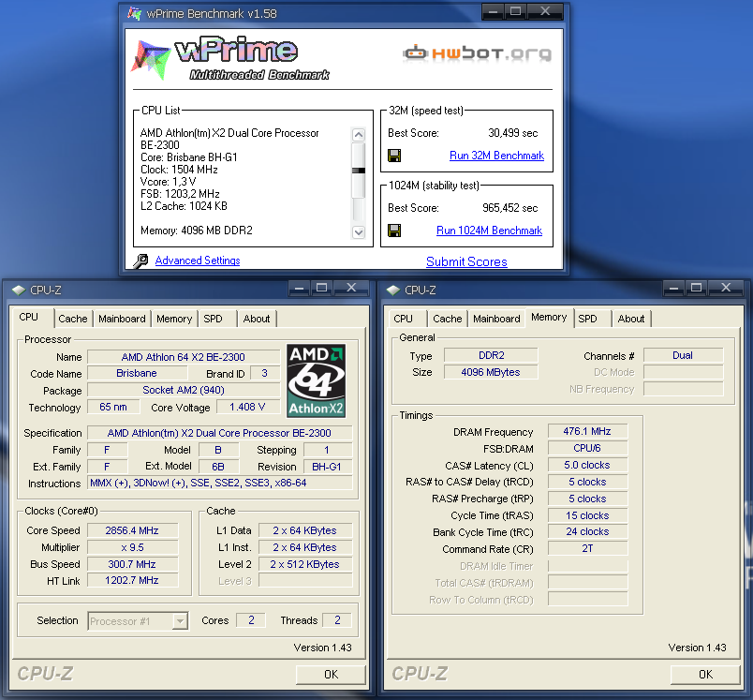
Task: Open Mainboard tab in right CPU-Z window
Action: point(496,319)
